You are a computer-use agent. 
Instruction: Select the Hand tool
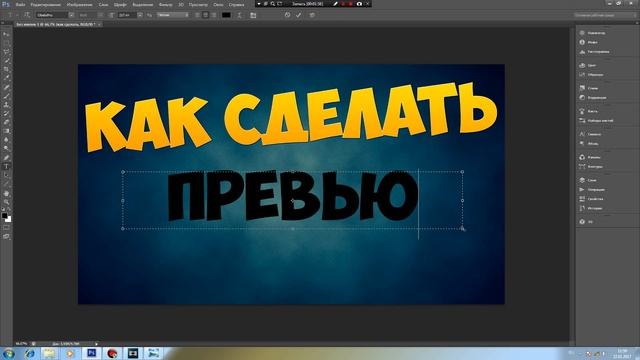click(6, 193)
